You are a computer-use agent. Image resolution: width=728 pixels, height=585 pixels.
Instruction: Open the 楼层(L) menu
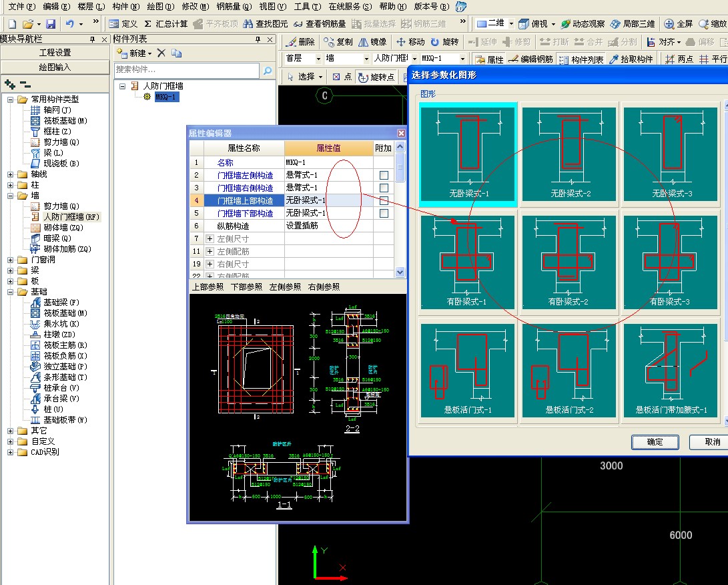click(x=91, y=7)
